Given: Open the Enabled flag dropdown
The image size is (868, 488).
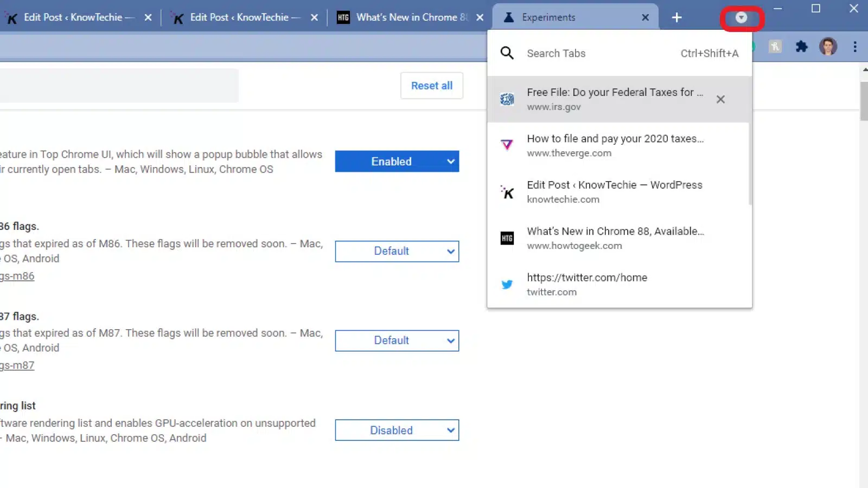Looking at the screenshot, I should click(397, 161).
